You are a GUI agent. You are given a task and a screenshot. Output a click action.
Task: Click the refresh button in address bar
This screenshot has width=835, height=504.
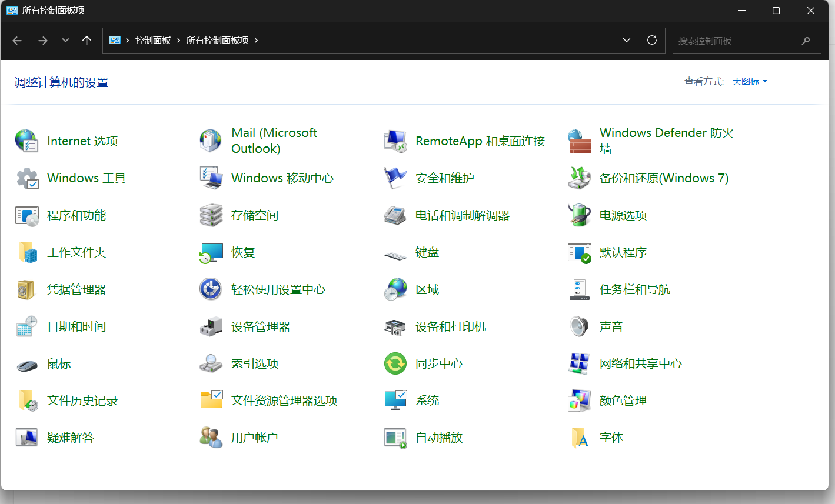coord(652,41)
